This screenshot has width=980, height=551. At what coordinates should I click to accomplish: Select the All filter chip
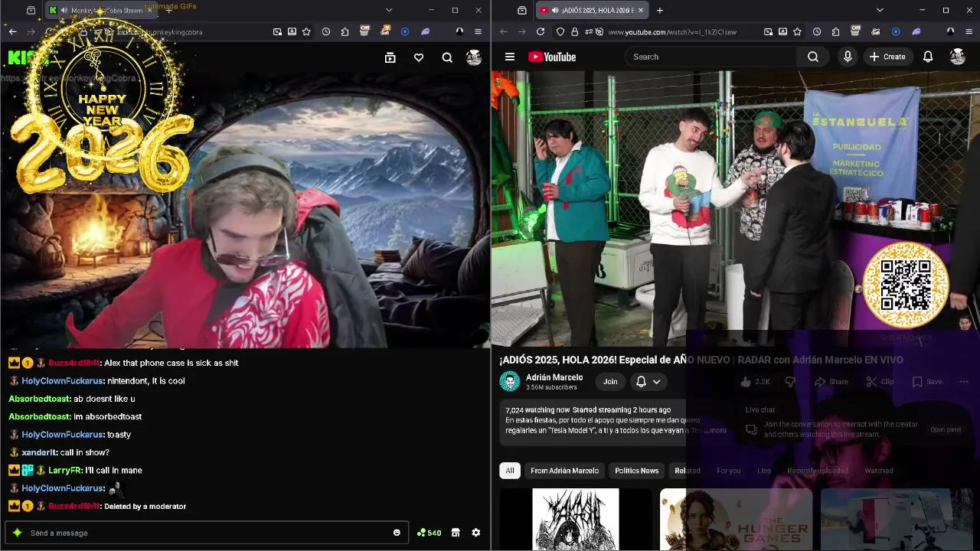pyautogui.click(x=510, y=471)
